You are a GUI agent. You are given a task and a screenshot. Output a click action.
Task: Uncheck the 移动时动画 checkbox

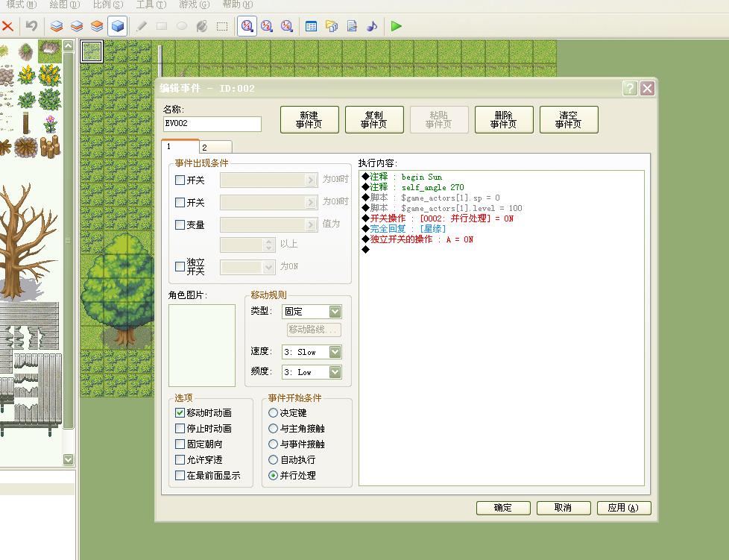(180, 412)
